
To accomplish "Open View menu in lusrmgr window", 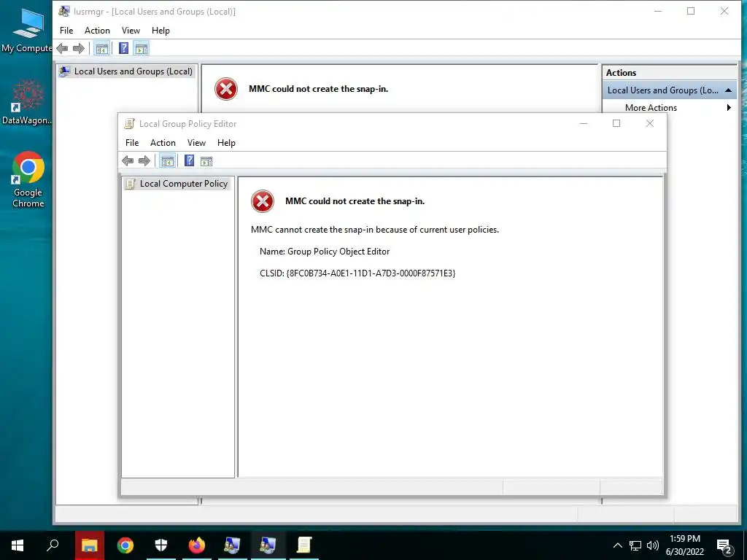I will click(131, 31).
